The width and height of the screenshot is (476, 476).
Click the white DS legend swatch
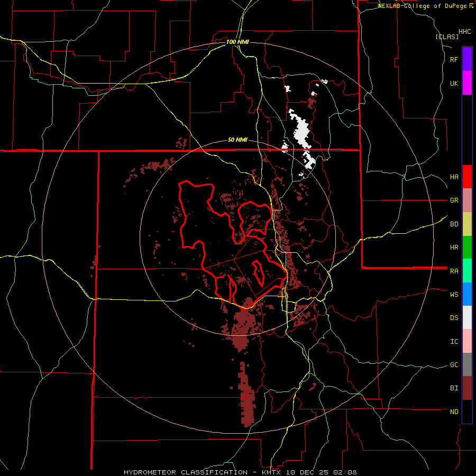[467, 317]
